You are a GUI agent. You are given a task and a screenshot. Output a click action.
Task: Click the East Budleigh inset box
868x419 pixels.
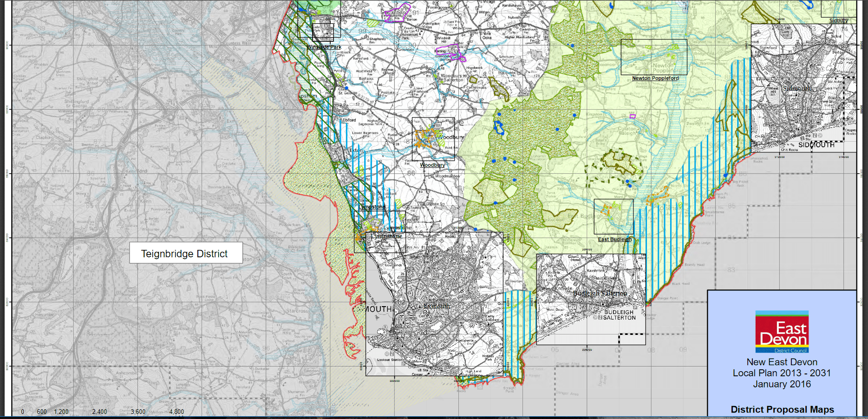tap(613, 216)
